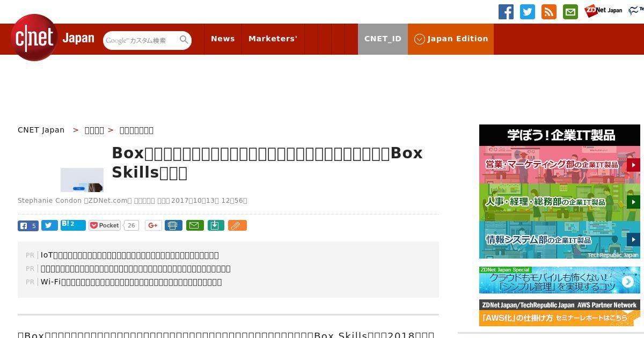Open the Marketers' menu
Image resolution: width=644 pixels, height=338 pixels.
273,39
